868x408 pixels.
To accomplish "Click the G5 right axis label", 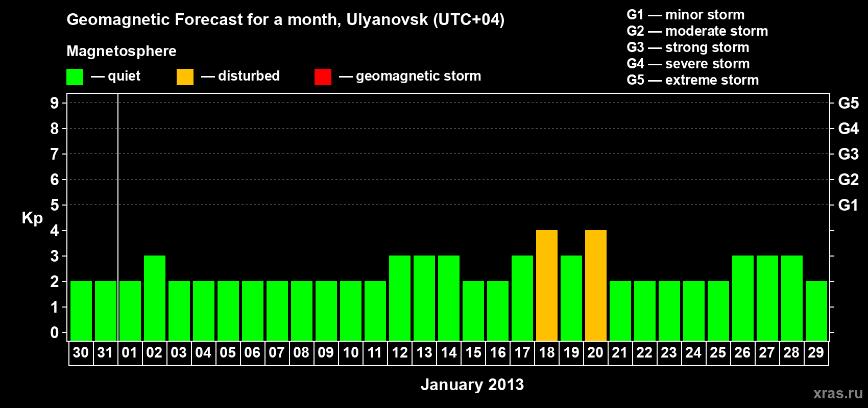I will [849, 103].
